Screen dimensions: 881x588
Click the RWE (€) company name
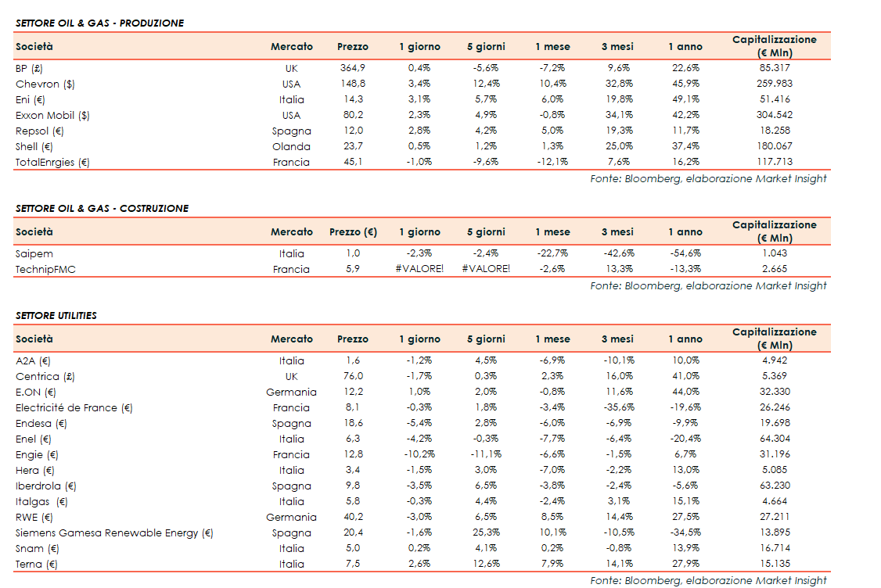coord(34,517)
